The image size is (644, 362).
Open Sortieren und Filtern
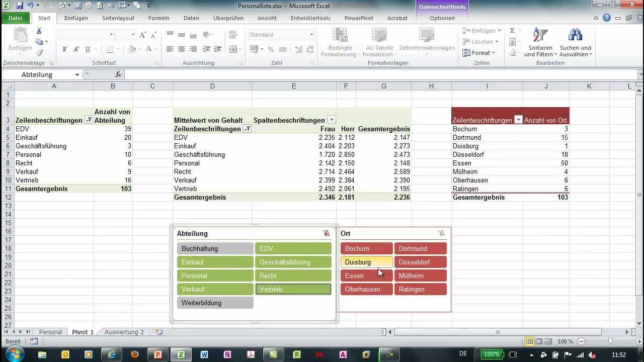(x=540, y=42)
